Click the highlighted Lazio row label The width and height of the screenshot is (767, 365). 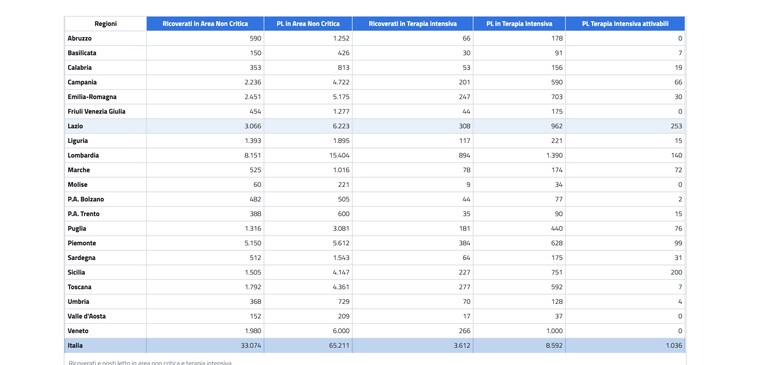pyautogui.click(x=75, y=126)
